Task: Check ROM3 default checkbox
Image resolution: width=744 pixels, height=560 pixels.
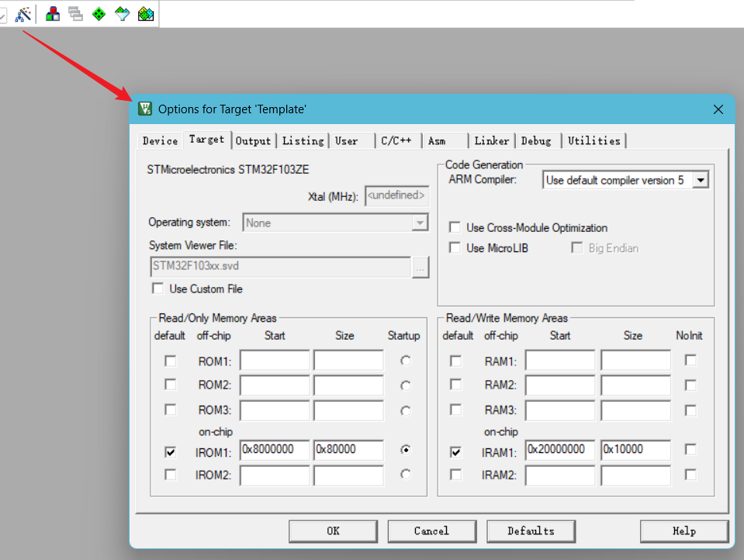Action: click(171, 409)
